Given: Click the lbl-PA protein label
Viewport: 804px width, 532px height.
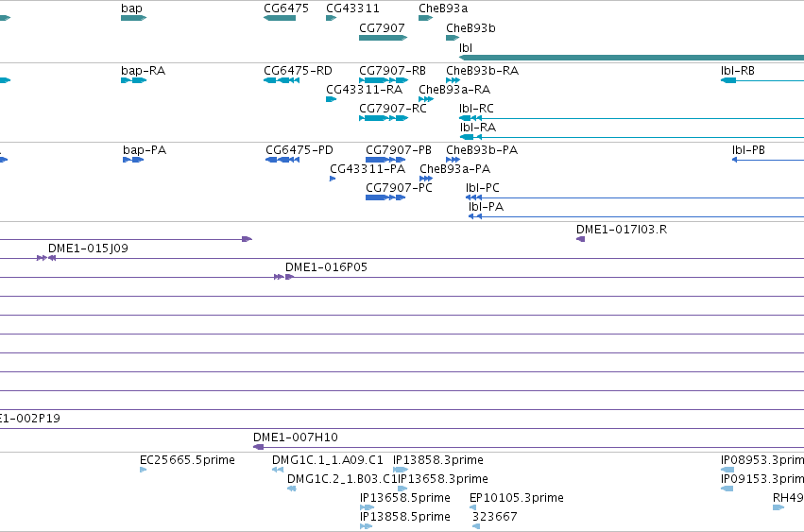Looking at the screenshot, I should [486, 207].
